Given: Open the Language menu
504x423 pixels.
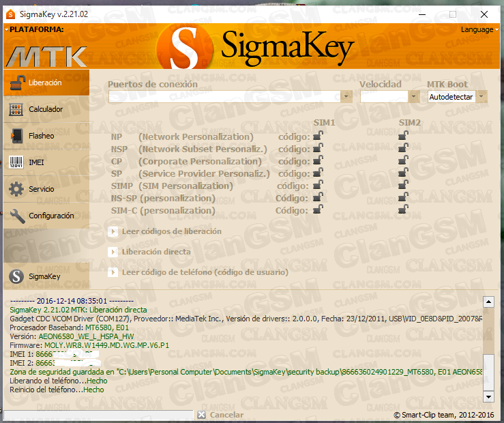Looking at the screenshot, I should pos(479,29).
